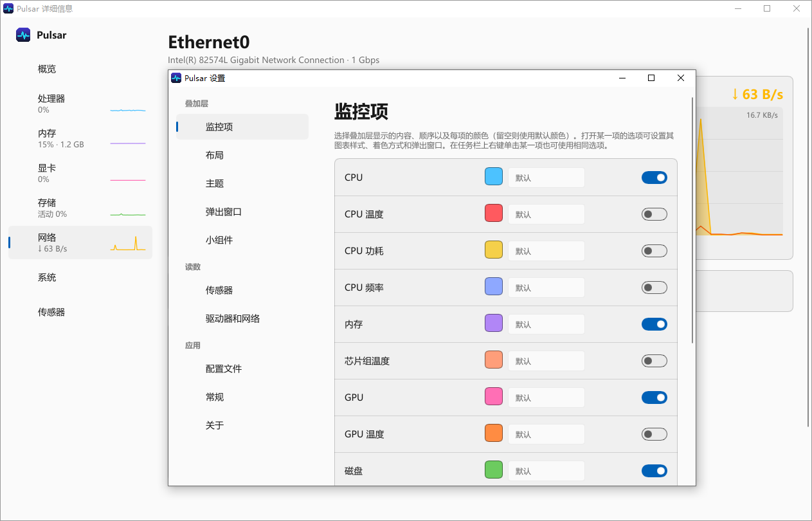The height and width of the screenshot is (521, 812).
Task: Open the 配置文件 settings page
Action: tap(242, 369)
